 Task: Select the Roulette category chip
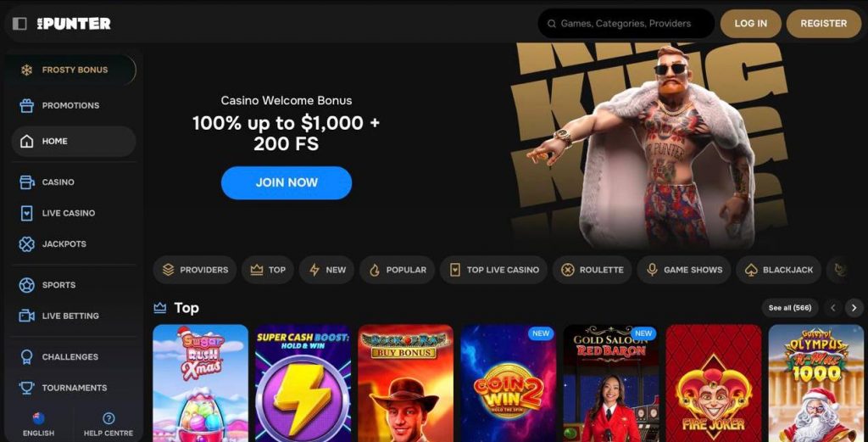(x=593, y=270)
